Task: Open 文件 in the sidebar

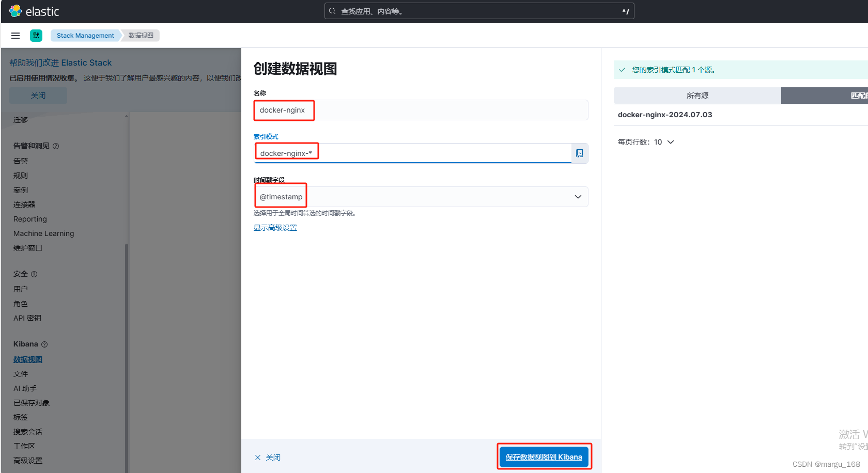Action: (21, 374)
